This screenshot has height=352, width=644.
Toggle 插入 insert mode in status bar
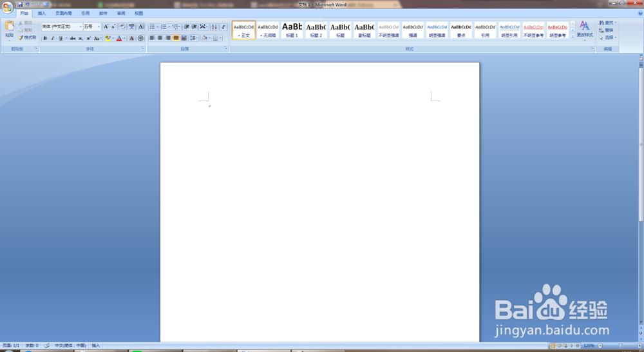click(x=96, y=346)
